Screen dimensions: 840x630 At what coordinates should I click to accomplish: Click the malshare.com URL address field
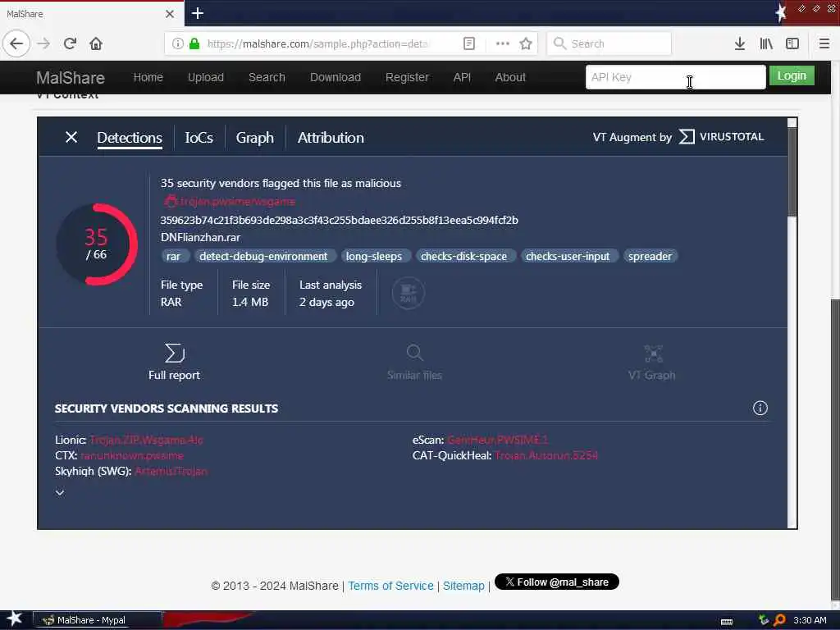coord(317,43)
